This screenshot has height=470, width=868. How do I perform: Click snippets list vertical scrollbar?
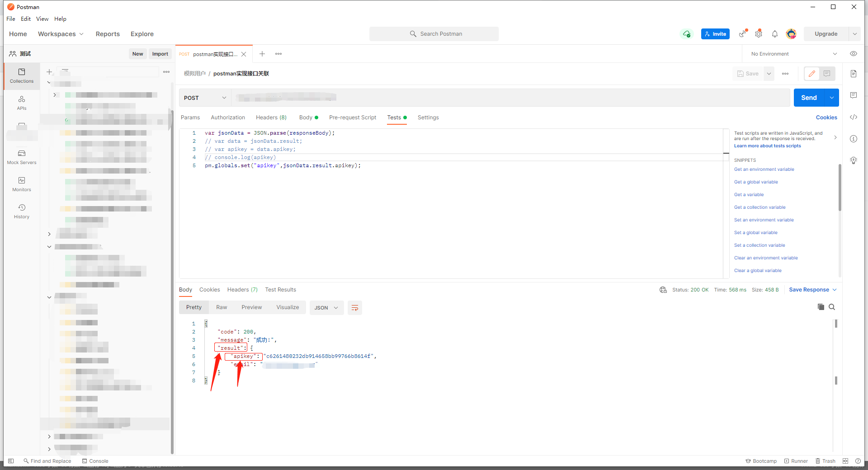coord(840,188)
